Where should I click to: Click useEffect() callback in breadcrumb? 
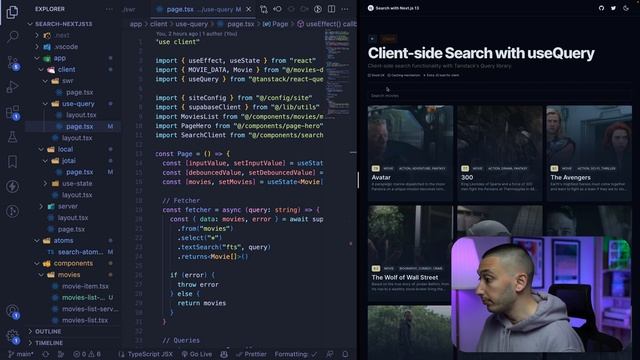[327, 24]
